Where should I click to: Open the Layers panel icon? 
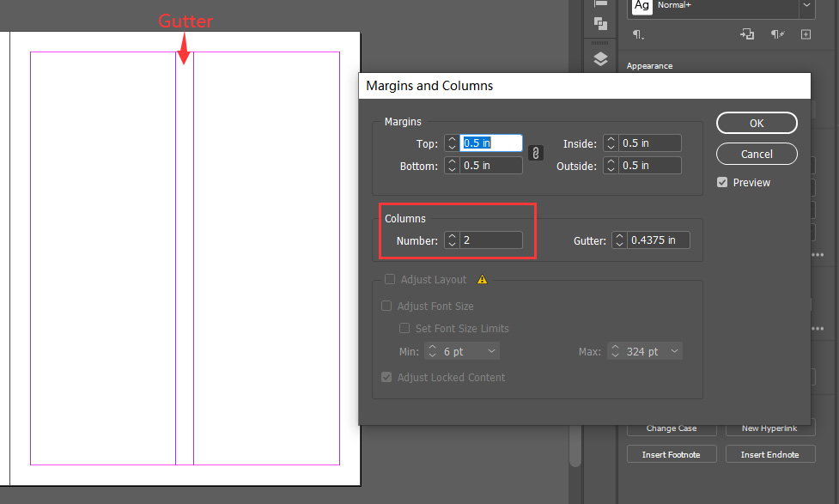pos(600,59)
